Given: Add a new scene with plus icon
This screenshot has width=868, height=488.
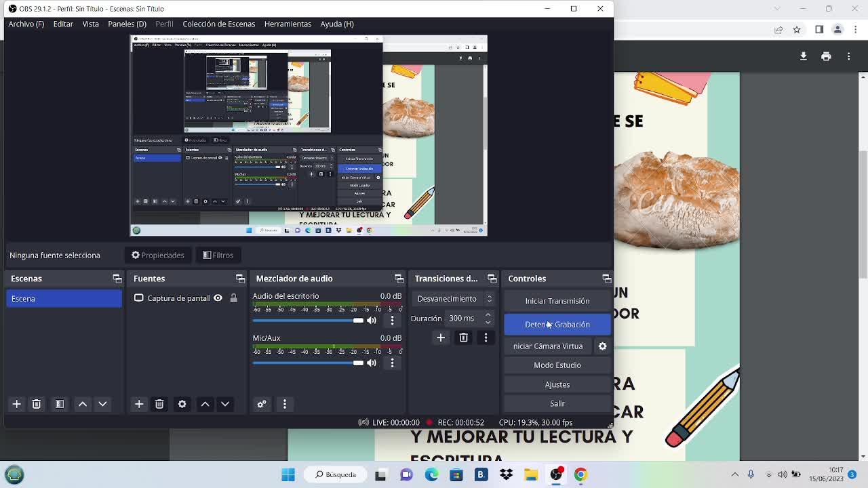Looking at the screenshot, I should 17,404.
